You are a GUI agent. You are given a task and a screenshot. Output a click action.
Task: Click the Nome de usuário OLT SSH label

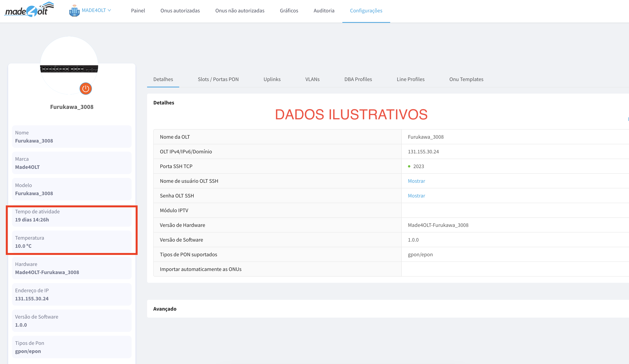coord(189,181)
